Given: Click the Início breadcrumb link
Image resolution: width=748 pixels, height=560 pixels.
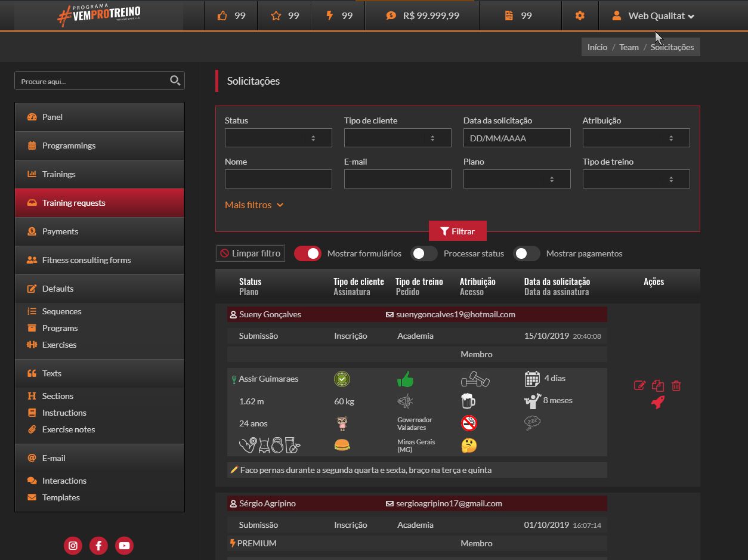Looking at the screenshot, I should pos(597,47).
